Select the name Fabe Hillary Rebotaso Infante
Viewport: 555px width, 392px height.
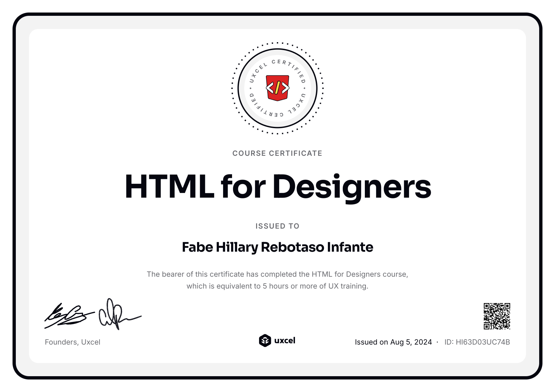(277, 247)
